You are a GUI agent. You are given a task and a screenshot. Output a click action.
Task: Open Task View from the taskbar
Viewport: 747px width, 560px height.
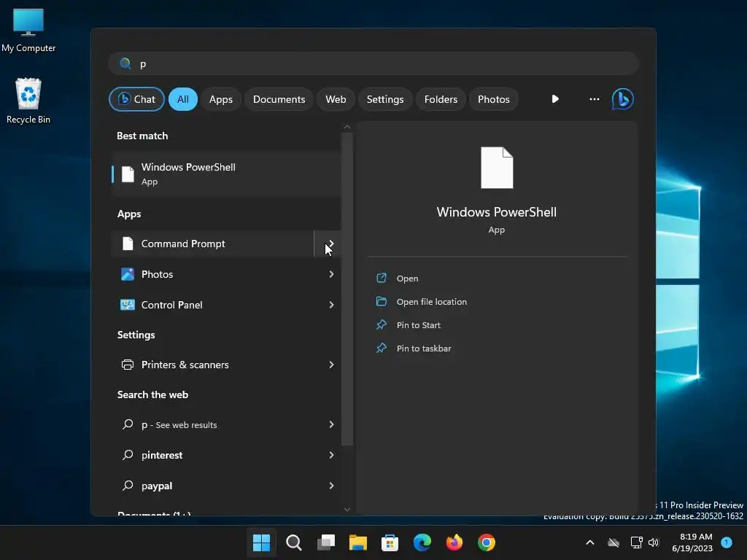pyautogui.click(x=326, y=542)
